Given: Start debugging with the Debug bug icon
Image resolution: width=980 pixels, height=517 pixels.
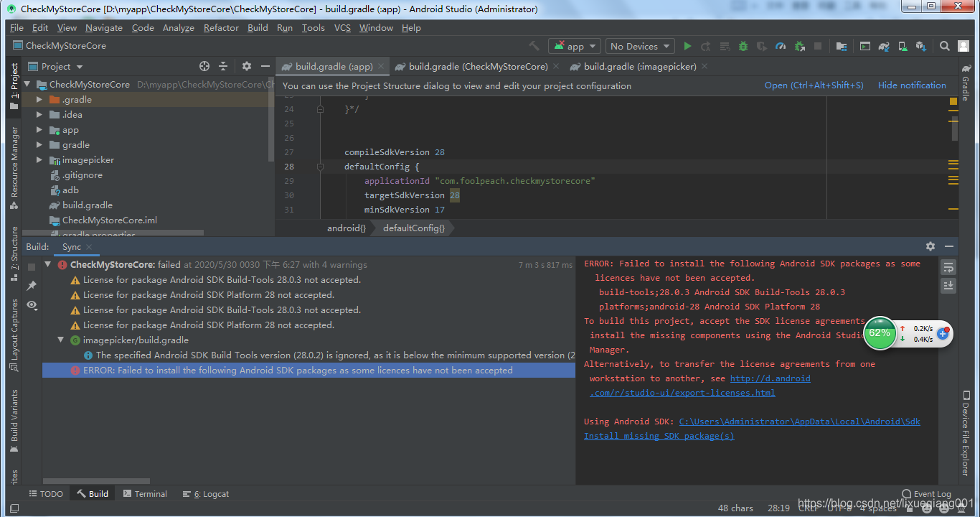Looking at the screenshot, I should [743, 45].
